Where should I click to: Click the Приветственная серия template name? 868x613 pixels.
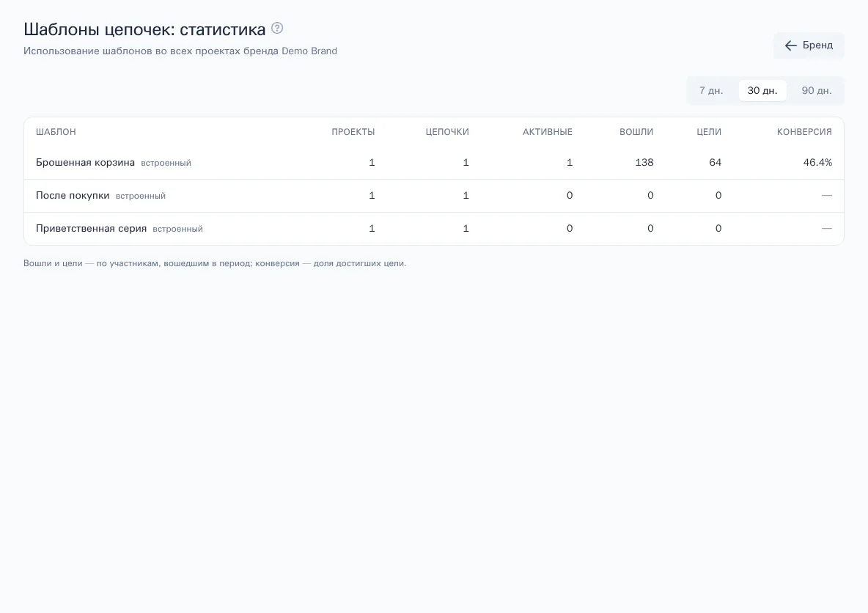click(92, 229)
